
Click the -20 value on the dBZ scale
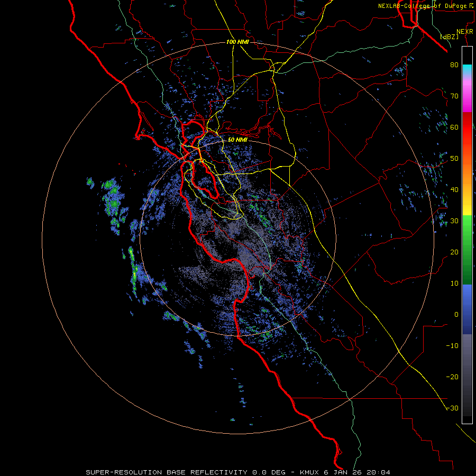(x=452, y=377)
